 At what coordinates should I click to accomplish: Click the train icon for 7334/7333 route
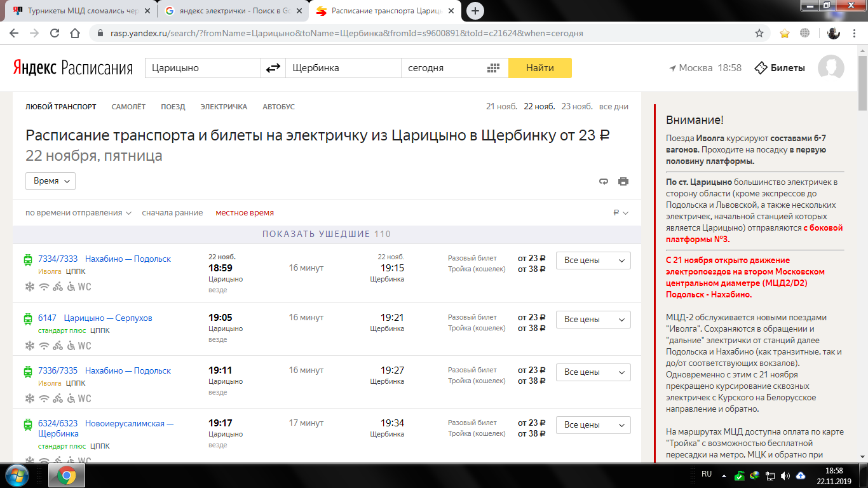[28, 259]
